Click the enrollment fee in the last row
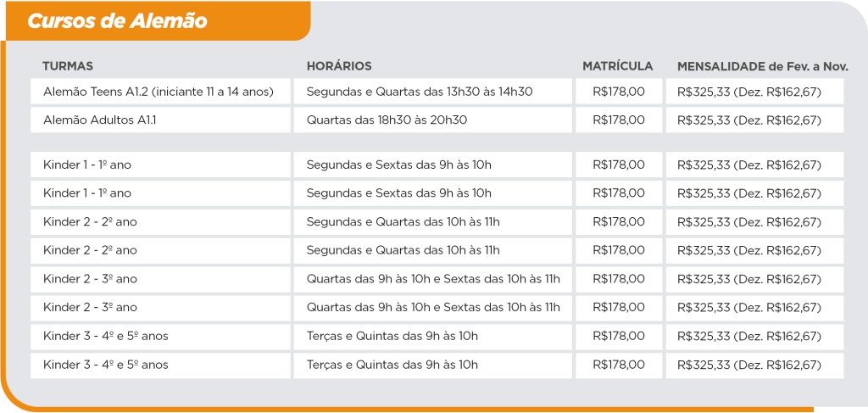Screen dimensions: 868x413 click(618, 366)
